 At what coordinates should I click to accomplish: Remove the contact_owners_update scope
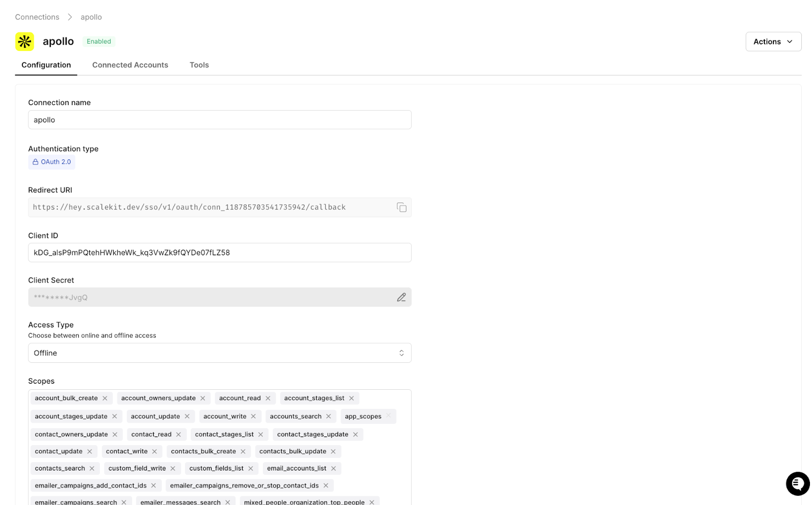(x=115, y=434)
